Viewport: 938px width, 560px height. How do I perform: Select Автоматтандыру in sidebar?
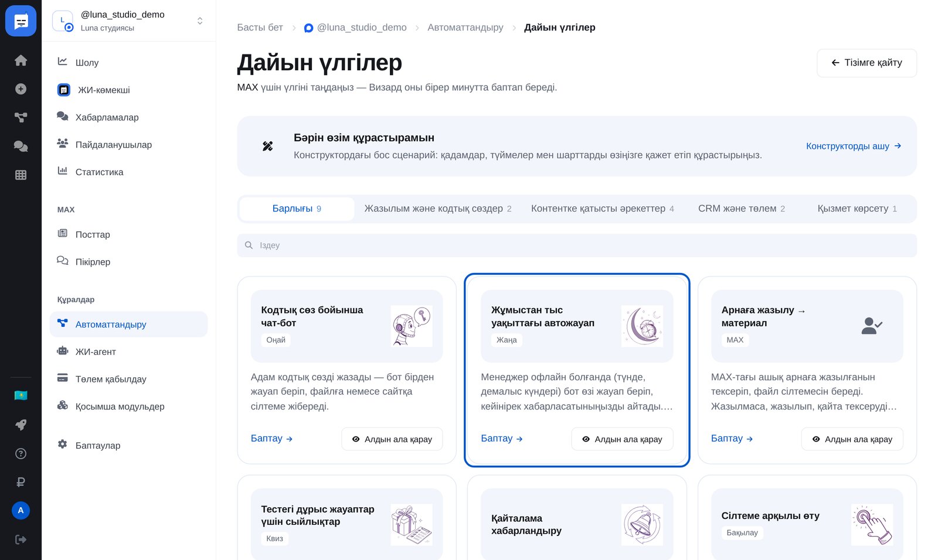[128, 325]
